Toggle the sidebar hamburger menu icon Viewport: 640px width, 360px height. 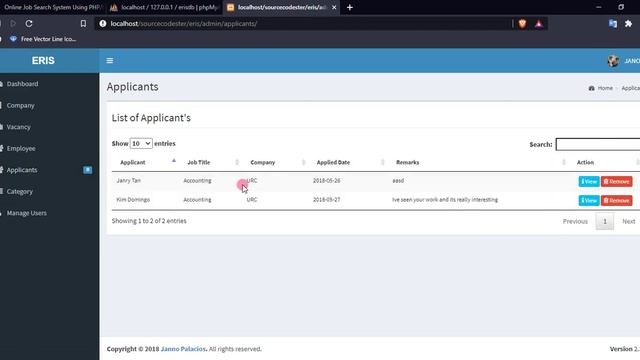click(x=110, y=60)
